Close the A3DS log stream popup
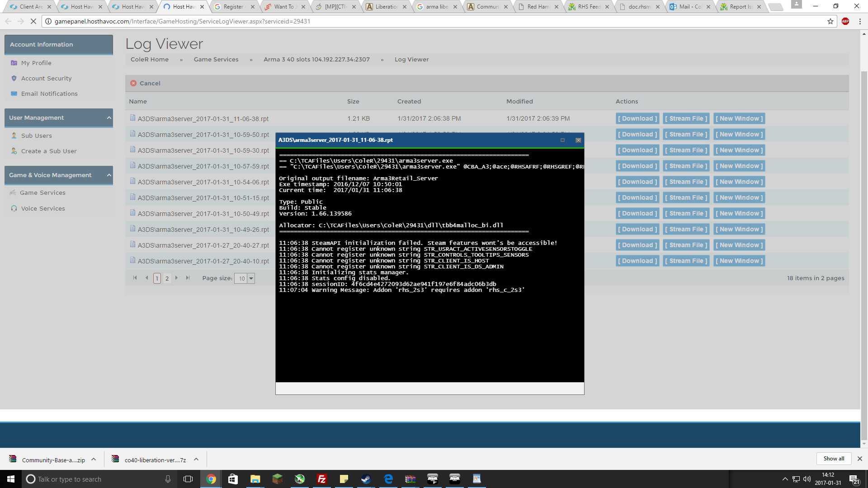 click(578, 140)
